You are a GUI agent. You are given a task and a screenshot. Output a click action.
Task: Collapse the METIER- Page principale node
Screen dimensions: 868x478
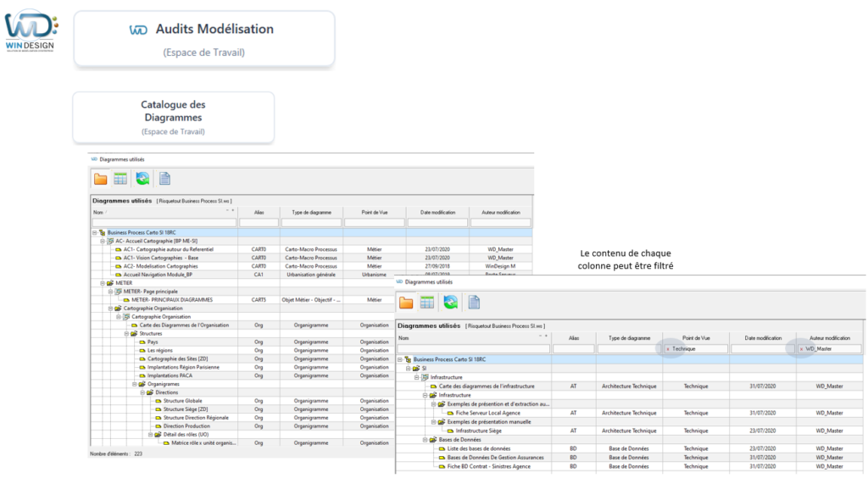point(110,292)
